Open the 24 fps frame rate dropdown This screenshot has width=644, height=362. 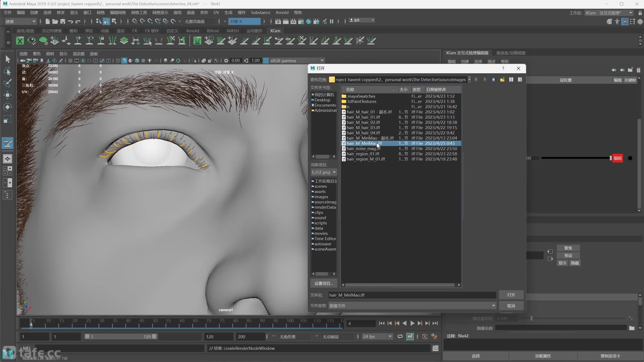[377, 336]
